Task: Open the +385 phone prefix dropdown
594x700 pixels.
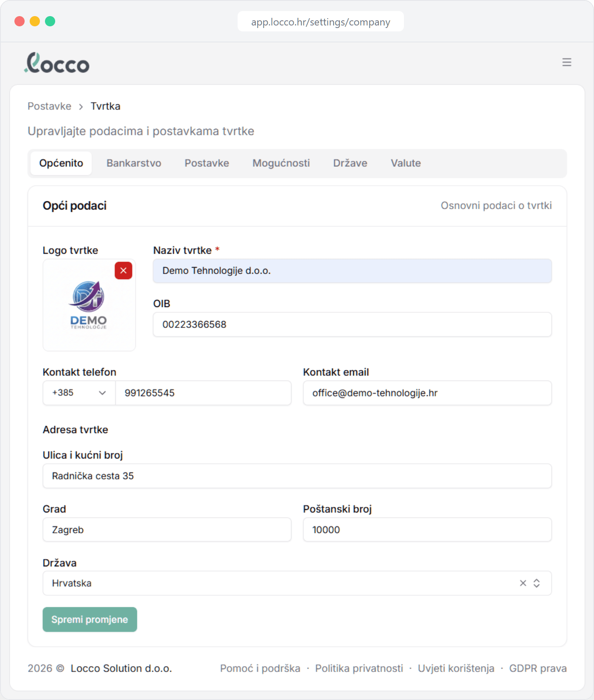Action: [79, 393]
